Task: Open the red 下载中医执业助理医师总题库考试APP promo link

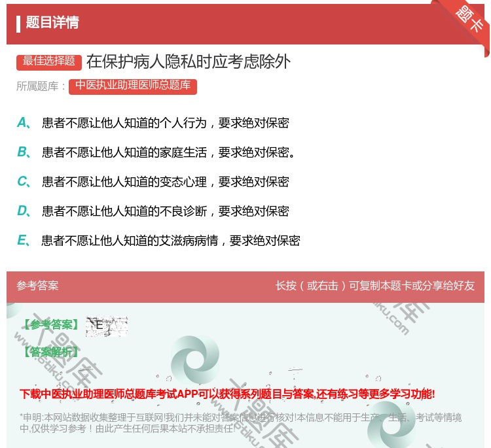Action: click(x=227, y=394)
